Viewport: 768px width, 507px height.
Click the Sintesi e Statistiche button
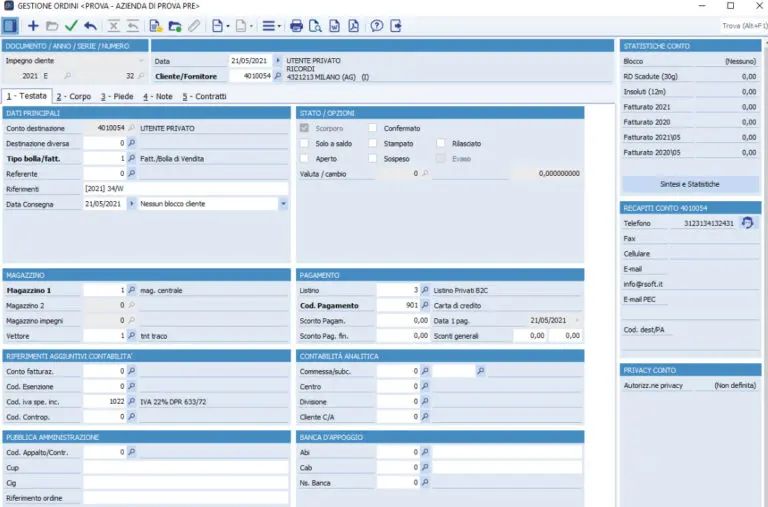click(x=689, y=184)
